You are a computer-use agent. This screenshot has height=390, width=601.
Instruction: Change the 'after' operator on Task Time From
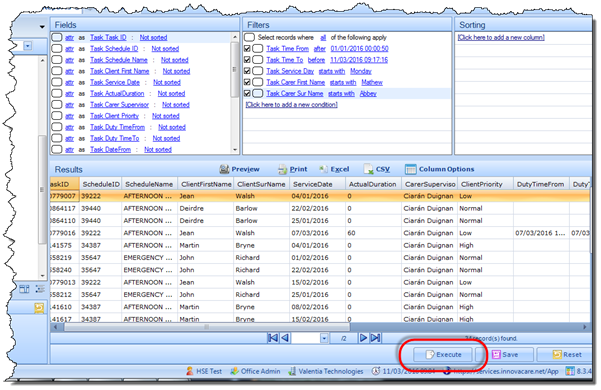320,49
